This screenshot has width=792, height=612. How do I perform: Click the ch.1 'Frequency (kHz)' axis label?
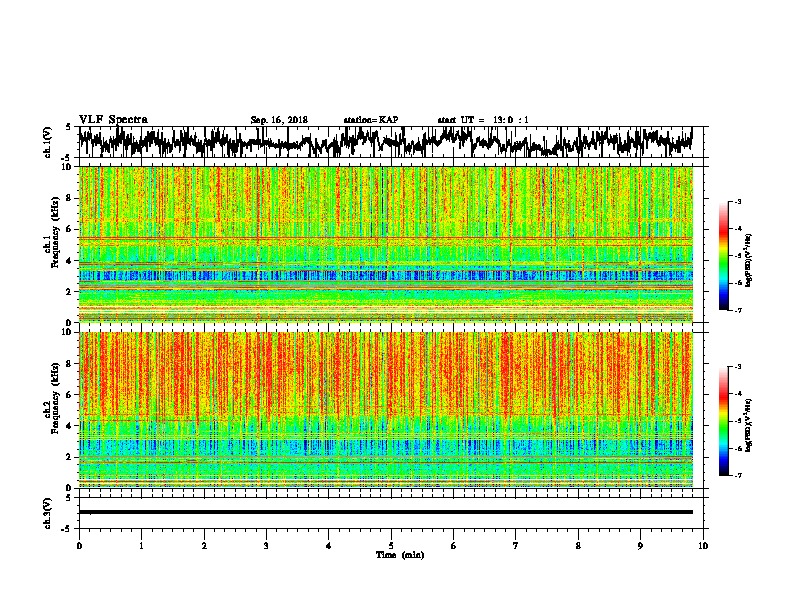[55, 232]
